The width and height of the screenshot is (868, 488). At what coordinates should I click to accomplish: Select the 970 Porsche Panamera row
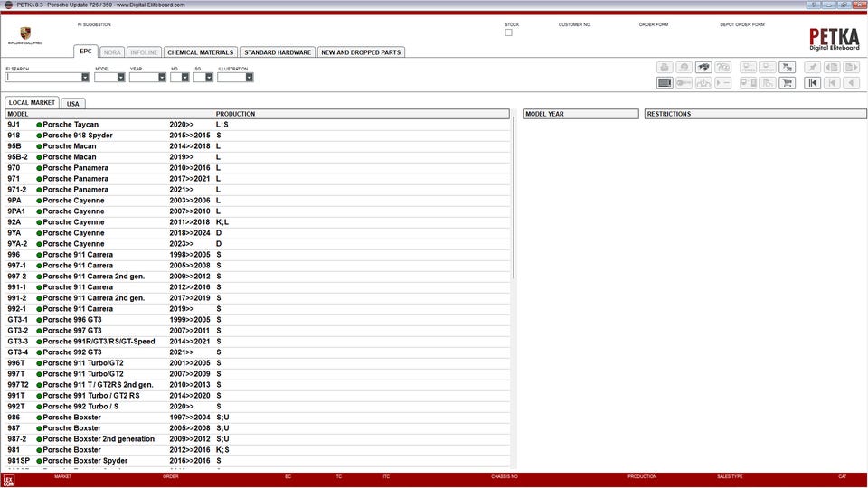(x=258, y=168)
